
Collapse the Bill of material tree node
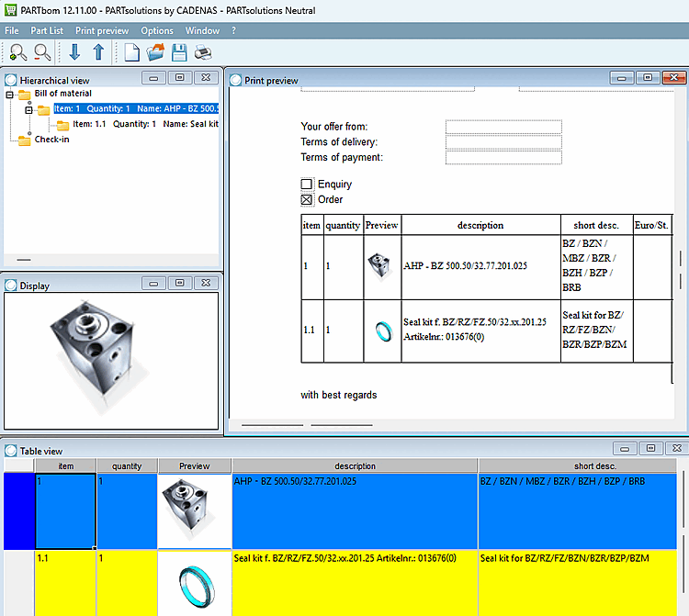coord(10,94)
